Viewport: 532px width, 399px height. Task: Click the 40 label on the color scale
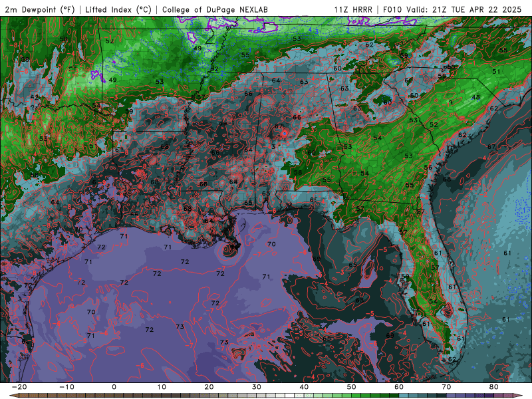[x=304, y=387]
